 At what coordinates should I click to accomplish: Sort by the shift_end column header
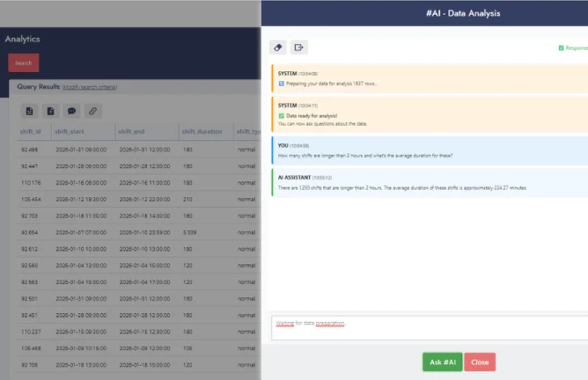point(131,132)
